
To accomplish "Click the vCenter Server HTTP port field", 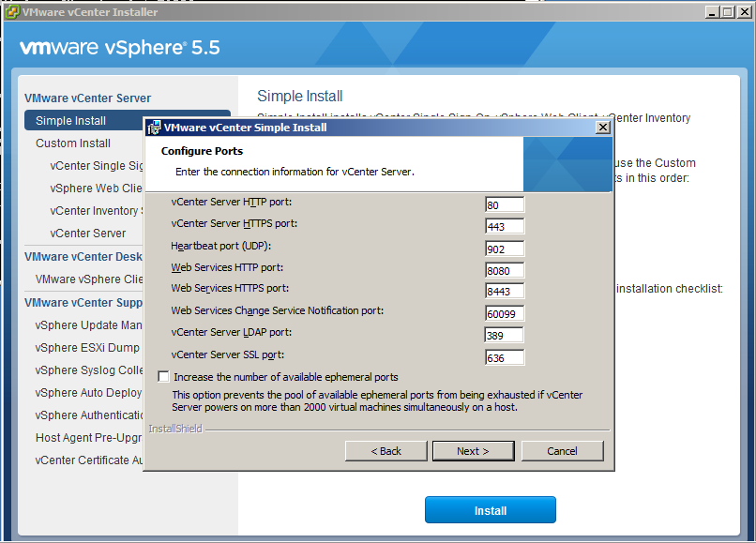I will pyautogui.click(x=505, y=204).
